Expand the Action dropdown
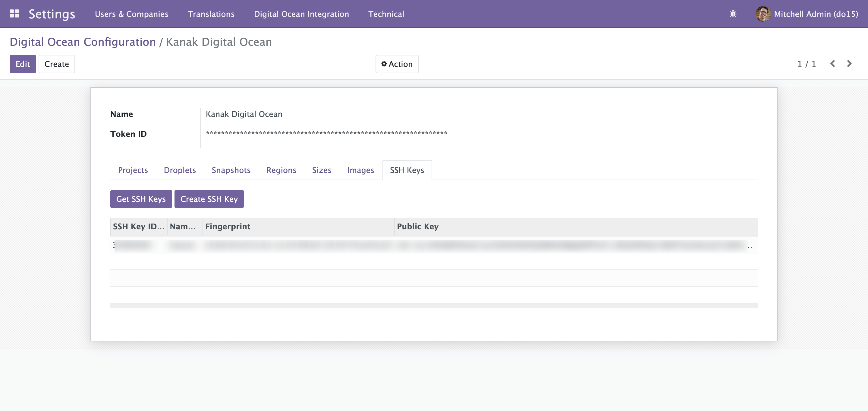 [x=397, y=64]
